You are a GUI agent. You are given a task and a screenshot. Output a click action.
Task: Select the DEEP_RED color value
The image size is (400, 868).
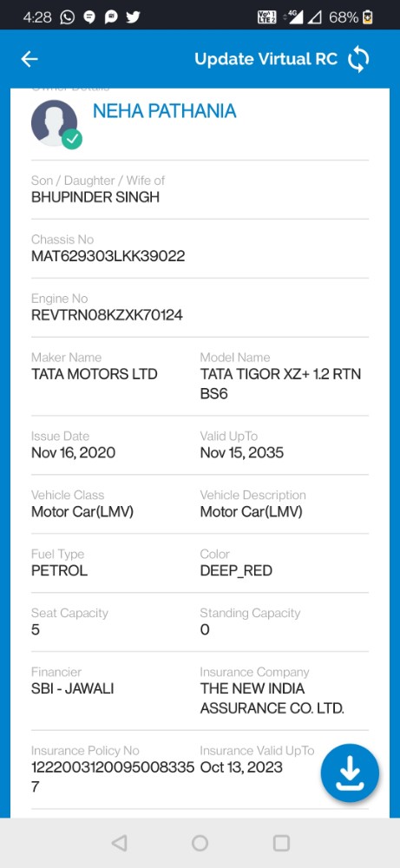tap(236, 571)
